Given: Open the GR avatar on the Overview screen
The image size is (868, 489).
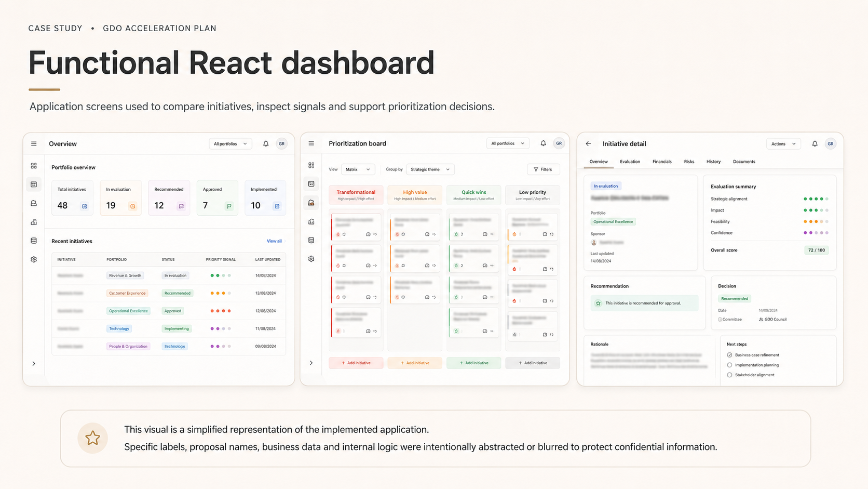Looking at the screenshot, I should [x=281, y=144].
